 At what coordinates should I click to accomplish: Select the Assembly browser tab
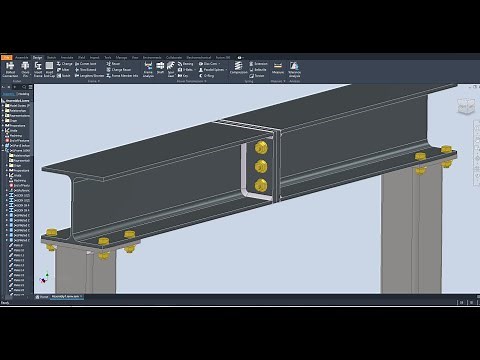click(8, 94)
